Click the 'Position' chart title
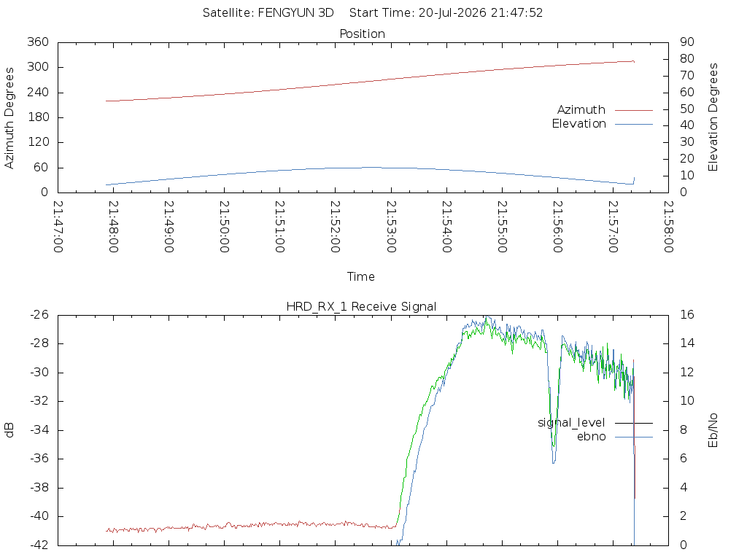The image size is (747, 560). coord(362,34)
